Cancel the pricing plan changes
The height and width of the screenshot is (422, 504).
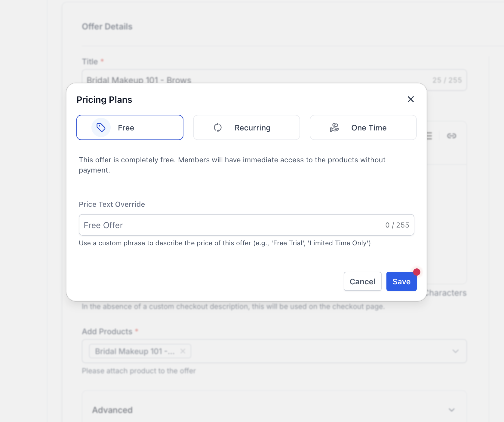click(363, 281)
